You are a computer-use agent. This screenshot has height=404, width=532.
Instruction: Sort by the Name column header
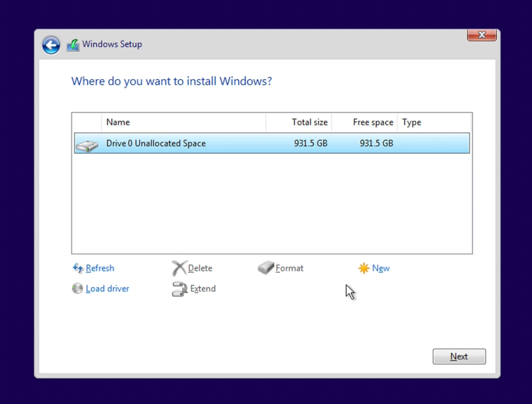point(184,122)
